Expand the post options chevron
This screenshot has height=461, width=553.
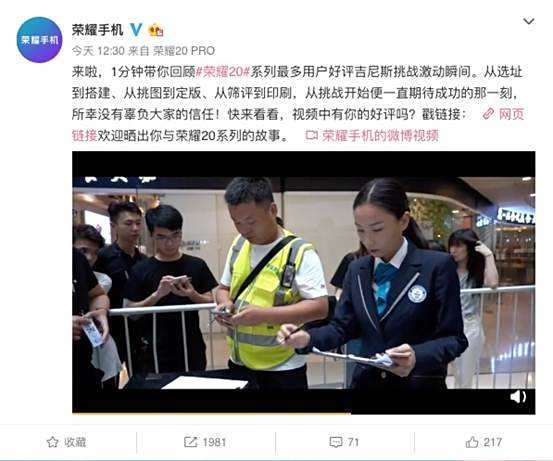[528, 22]
